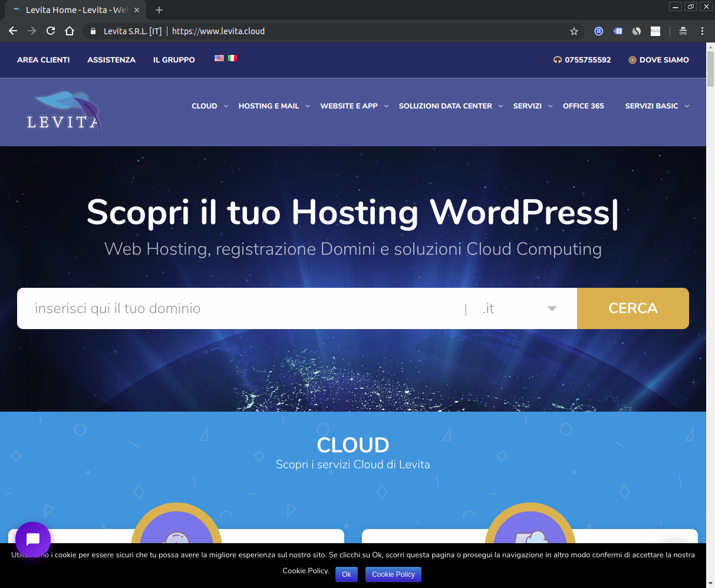This screenshot has height=588, width=715.
Task: Open DOVE SIAMO link
Action: (x=664, y=60)
